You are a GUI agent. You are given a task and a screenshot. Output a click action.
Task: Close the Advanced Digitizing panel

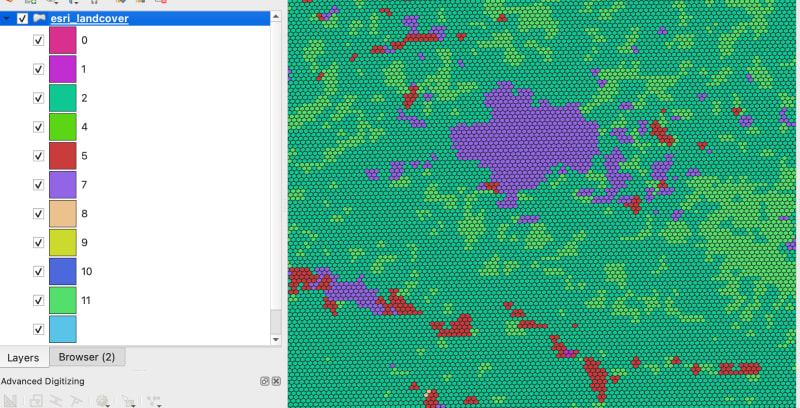(x=276, y=381)
